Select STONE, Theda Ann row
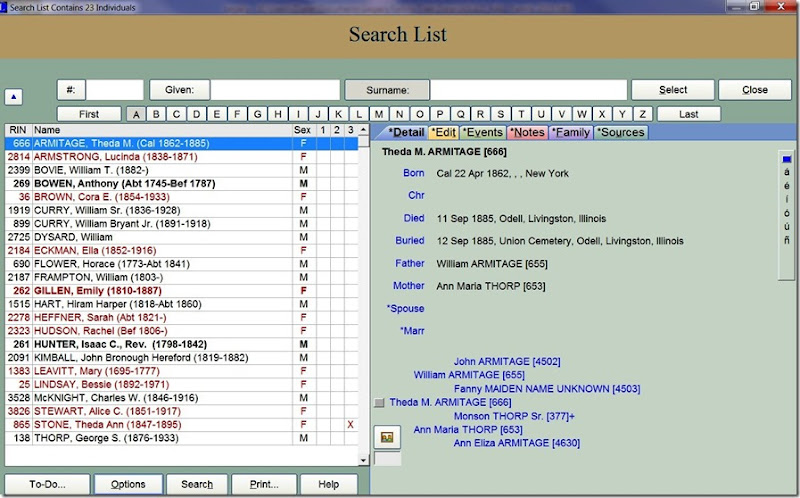Viewport: 800px width, 498px height. [x=181, y=425]
